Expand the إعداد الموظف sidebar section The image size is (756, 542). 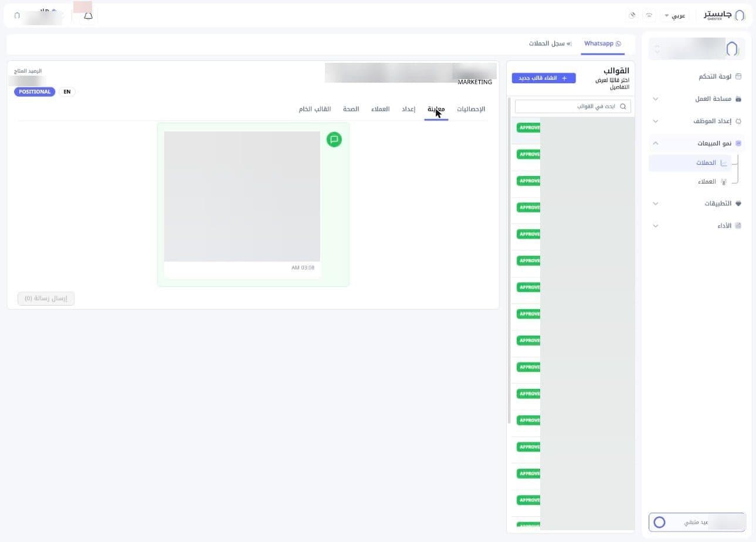click(656, 121)
